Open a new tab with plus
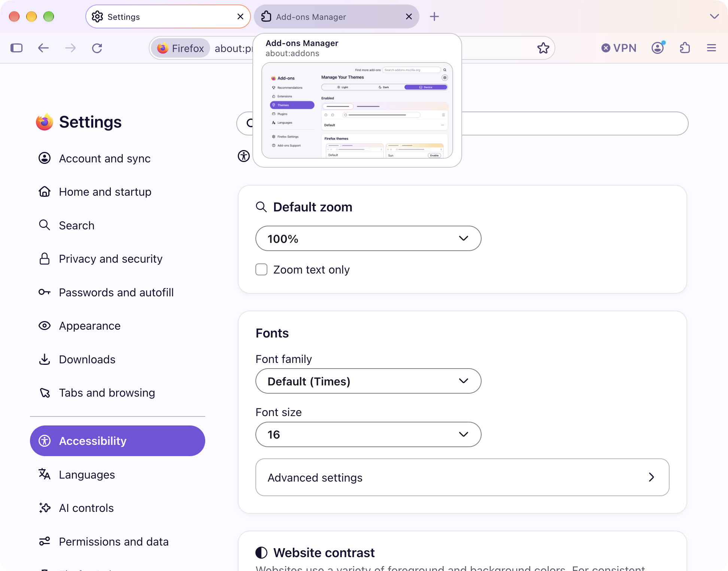This screenshot has height=571, width=728. (434, 16)
